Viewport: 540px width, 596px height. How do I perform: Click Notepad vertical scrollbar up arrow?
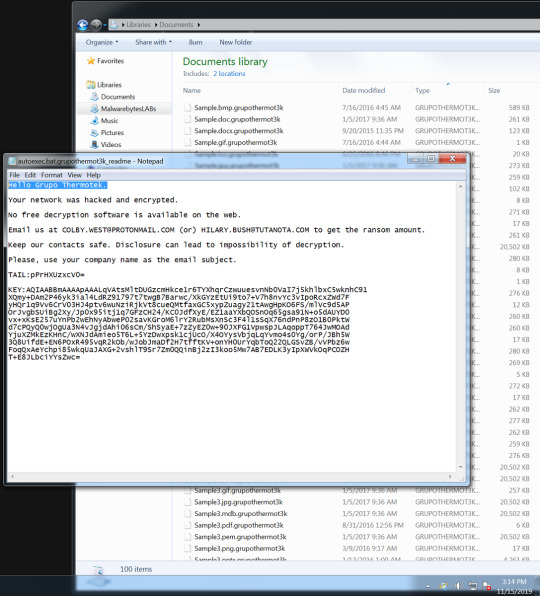click(461, 187)
